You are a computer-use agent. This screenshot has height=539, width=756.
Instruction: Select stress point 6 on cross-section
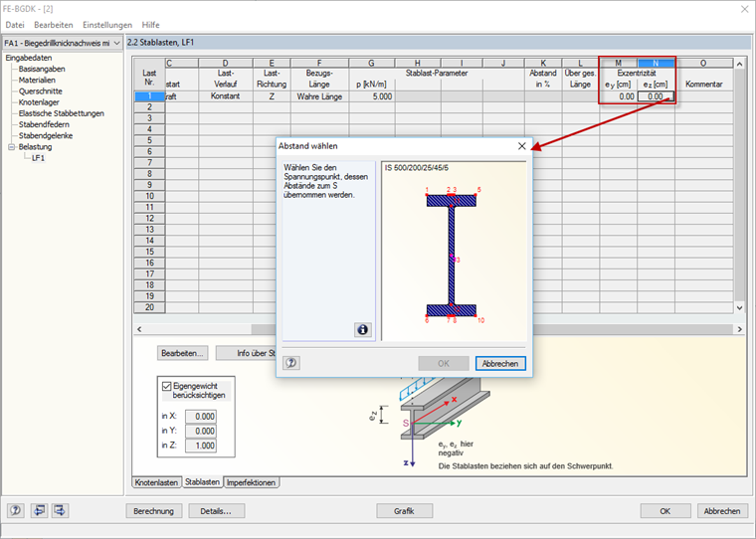[x=427, y=316]
